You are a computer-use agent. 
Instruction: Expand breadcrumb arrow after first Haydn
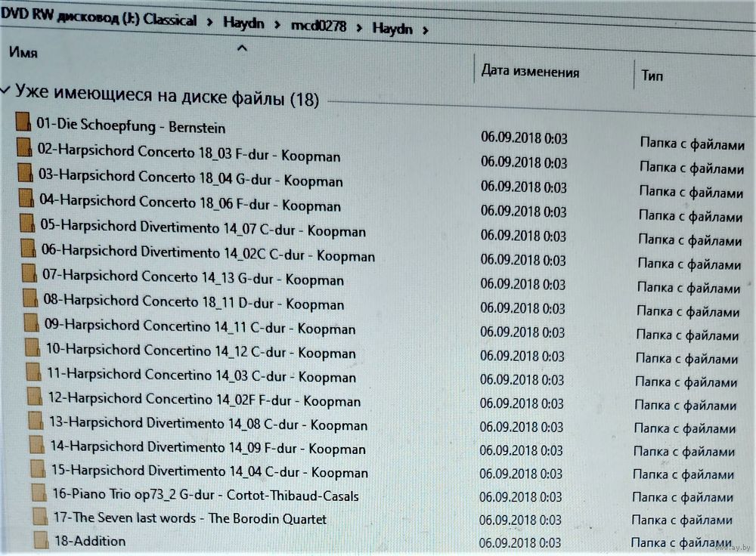tap(277, 24)
